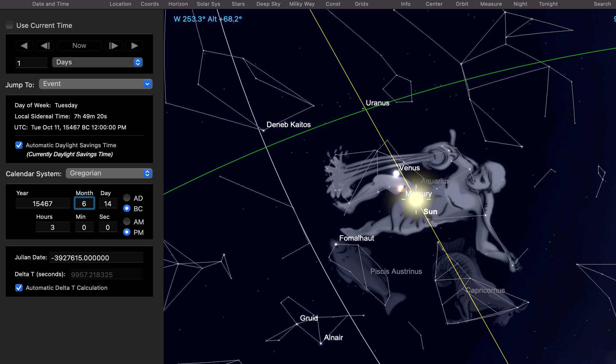Click the Measure toolbar button
The width and height of the screenshot is (616, 364).
point(491,4)
